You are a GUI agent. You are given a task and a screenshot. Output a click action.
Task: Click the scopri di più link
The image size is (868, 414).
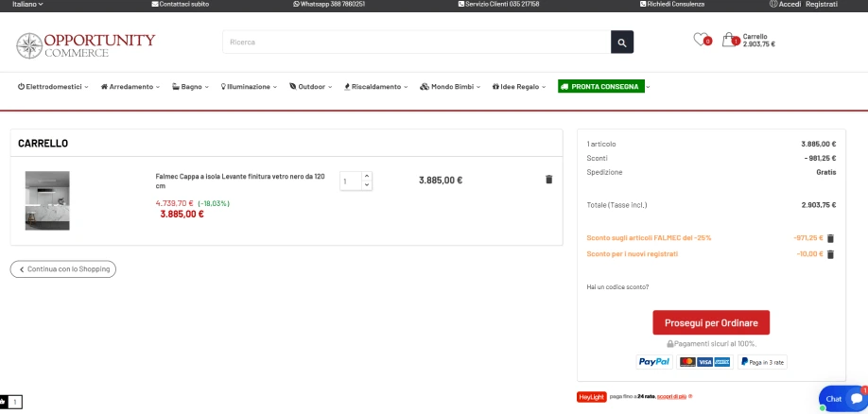pos(672,397)
